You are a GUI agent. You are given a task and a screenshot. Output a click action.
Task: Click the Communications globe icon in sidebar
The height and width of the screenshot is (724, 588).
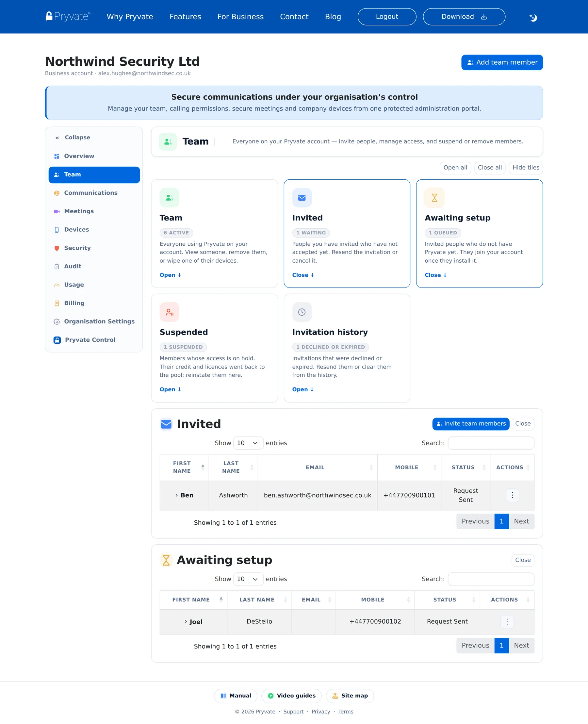57,193
